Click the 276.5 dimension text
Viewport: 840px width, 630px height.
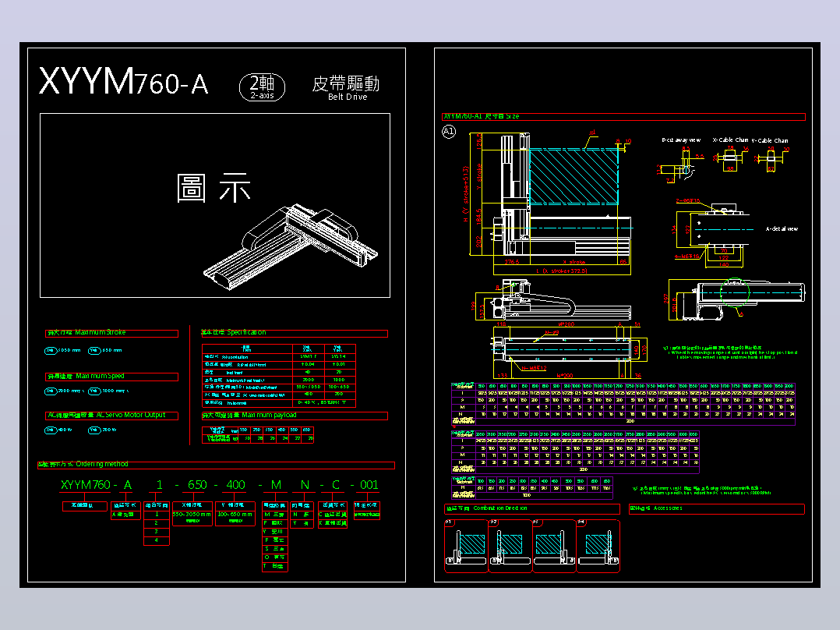512,262
